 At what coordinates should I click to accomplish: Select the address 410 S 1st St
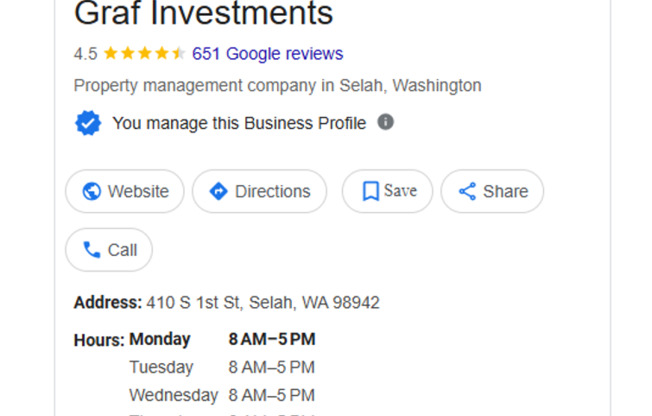pos(263,303)
